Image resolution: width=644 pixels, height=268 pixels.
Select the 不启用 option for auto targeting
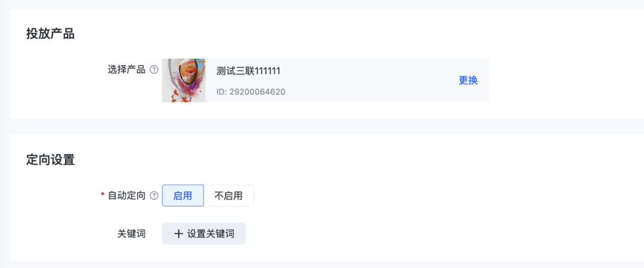point(229,196)
